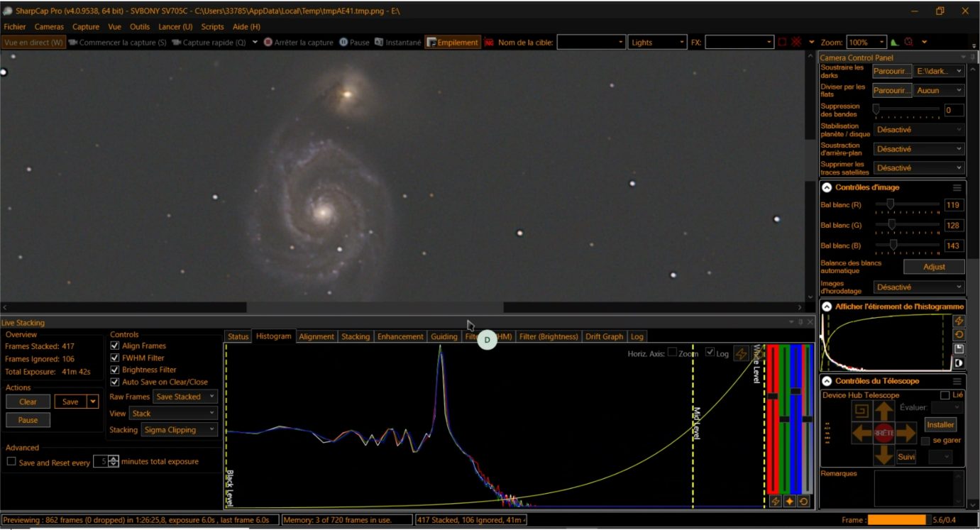Viewport: 980px width, 530px height.
Task: Slew the telescope left with the left arrow
Action: (x=861, y=433)
